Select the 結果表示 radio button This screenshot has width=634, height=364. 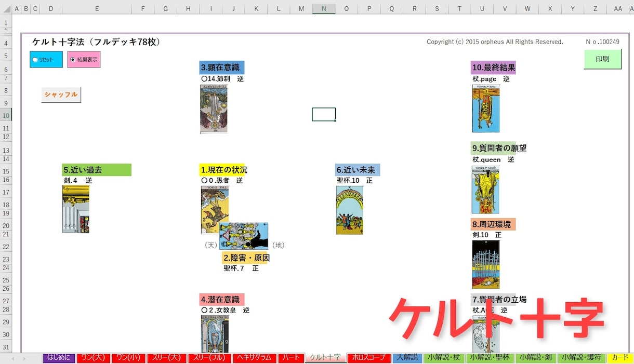(x=73, y=60)
